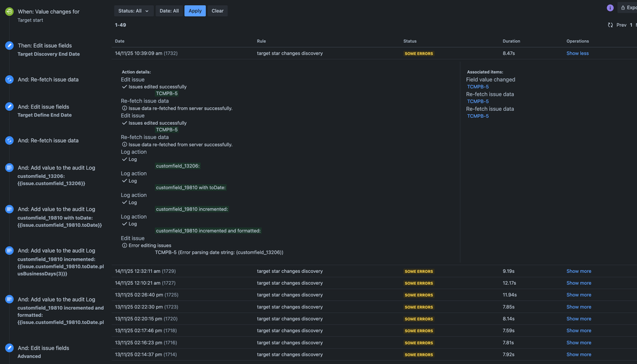Select And: Edit issue fields Advanced step
637x364 pixels.
[43, 352]
